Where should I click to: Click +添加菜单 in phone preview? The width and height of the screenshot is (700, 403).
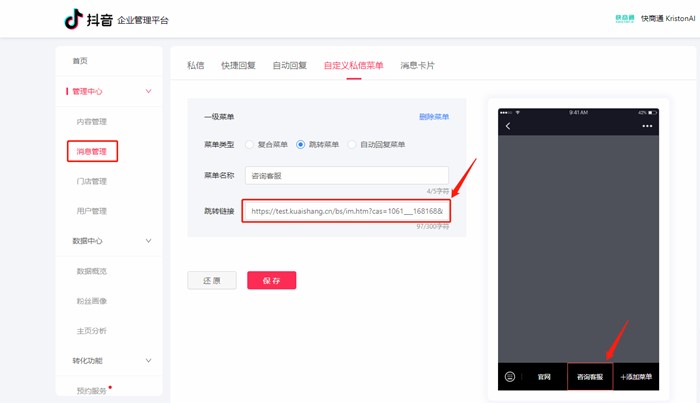click(x=635, y=377)
